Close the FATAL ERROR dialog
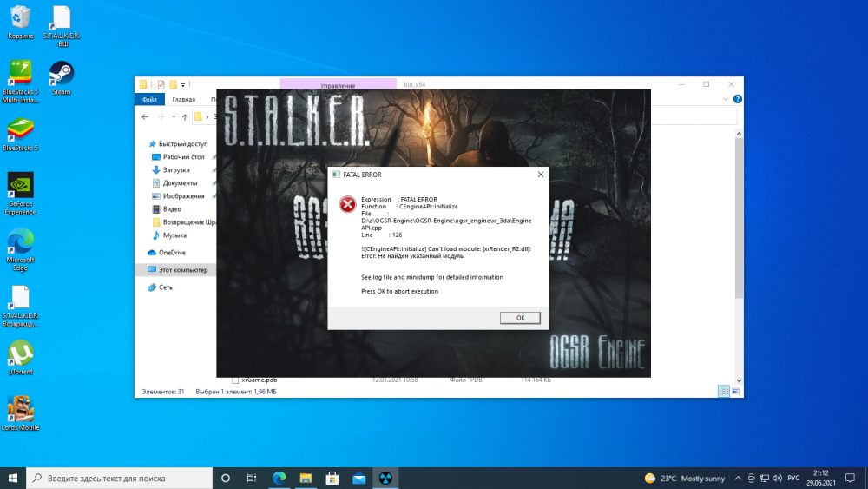Image resolution: width=868 pixels, height=489 pixels. click(540, 175)
